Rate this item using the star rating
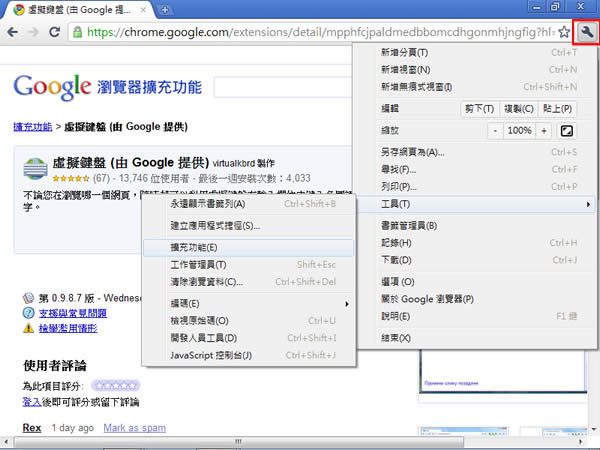 click(116, 386)
